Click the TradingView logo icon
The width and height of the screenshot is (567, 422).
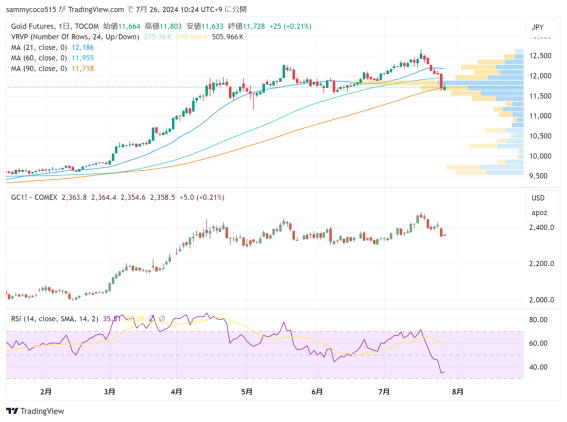pyautogui.click(x=12, y=411)
